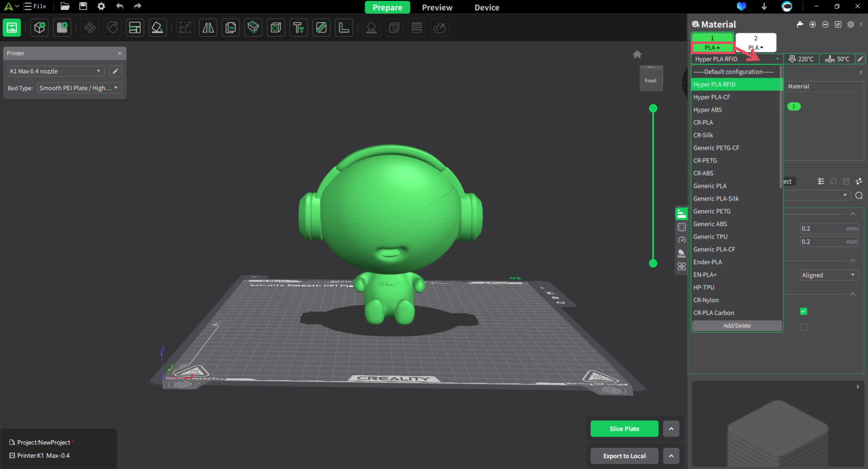The height and width of the screenshot is (469, 868).
Task: Click the Slice Plate button
Action: [624, 428]
